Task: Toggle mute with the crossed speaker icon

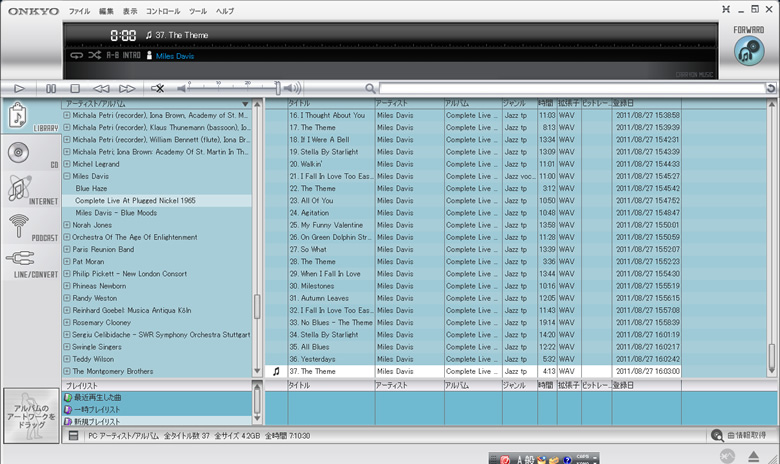Action: tap(158, 89)
